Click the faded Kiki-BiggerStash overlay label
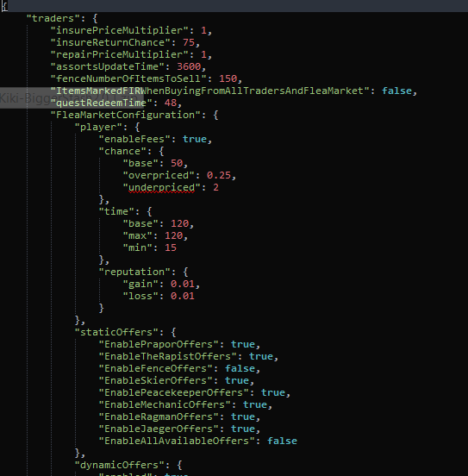The width and height of the screenshot is (468, 476). tap(72, 97)
